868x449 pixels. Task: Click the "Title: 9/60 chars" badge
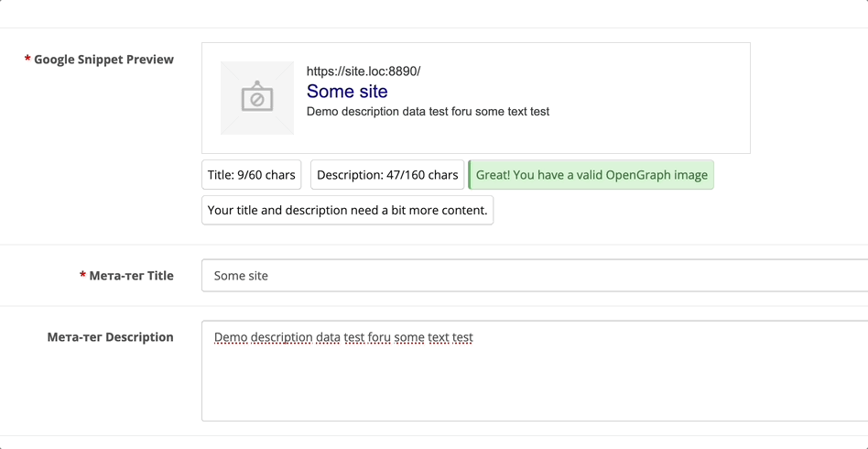(252, 175)
